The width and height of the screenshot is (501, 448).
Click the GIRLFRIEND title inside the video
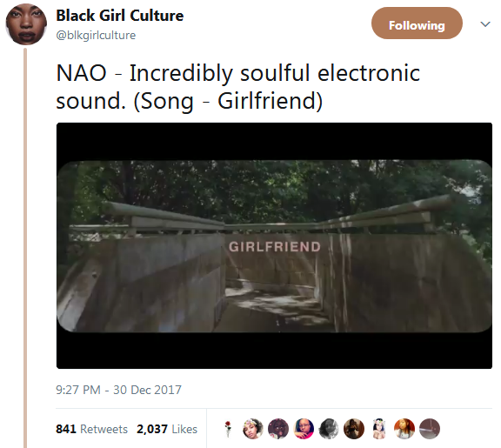[x=275, y=247]
